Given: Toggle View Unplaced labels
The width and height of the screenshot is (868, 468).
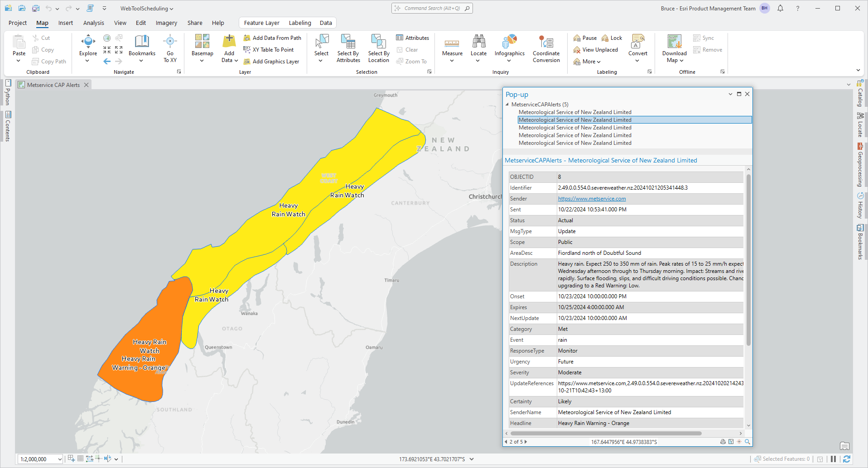Looking at the screenshot, I should click(595, 50).
